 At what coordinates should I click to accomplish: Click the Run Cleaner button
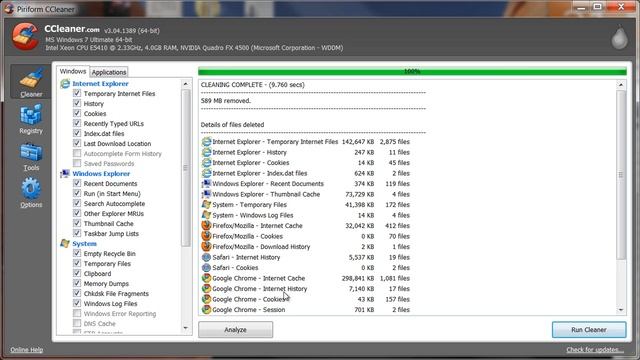(589, 329)
